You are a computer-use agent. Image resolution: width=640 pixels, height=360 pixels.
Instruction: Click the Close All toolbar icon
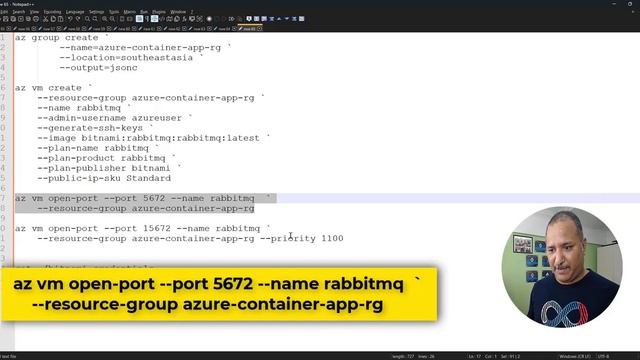[x=28, y=19]
